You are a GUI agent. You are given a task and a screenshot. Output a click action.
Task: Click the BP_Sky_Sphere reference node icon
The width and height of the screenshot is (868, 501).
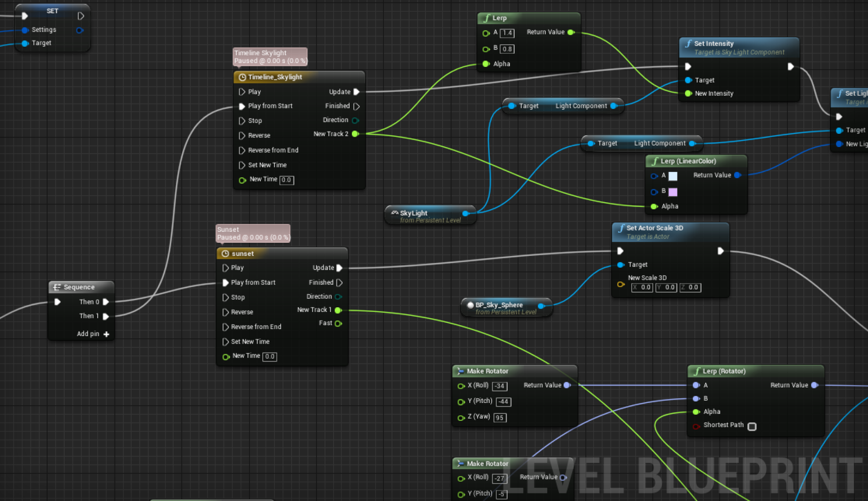[x=470, y=305]
